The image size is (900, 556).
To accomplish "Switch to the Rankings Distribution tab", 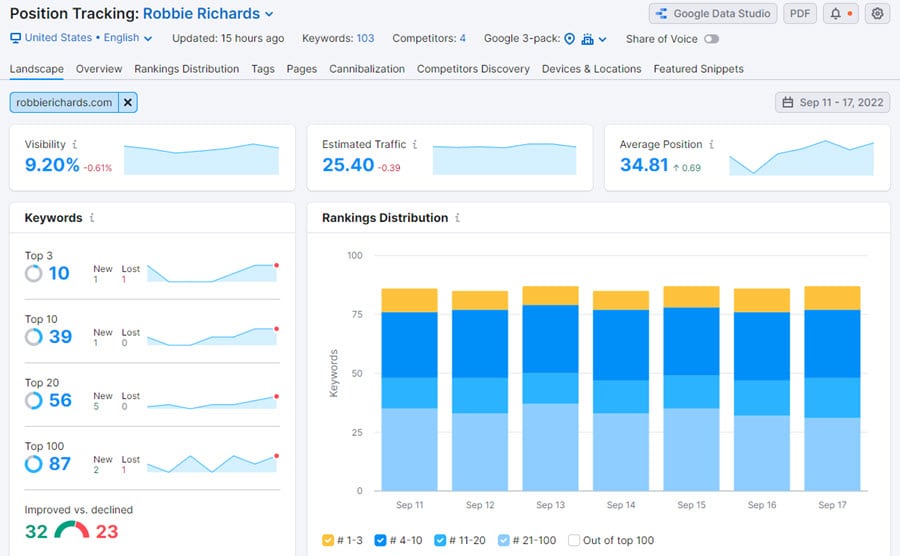I will tap(186, 69).
